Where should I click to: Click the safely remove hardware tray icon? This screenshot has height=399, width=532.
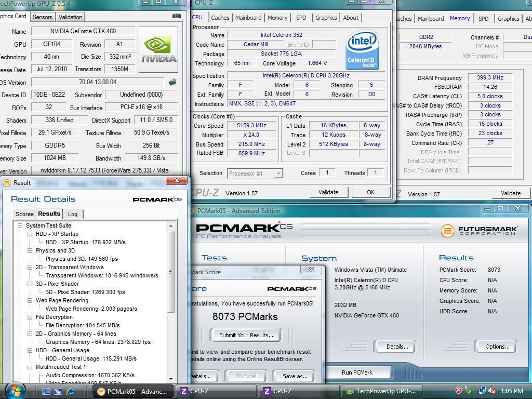468,391
